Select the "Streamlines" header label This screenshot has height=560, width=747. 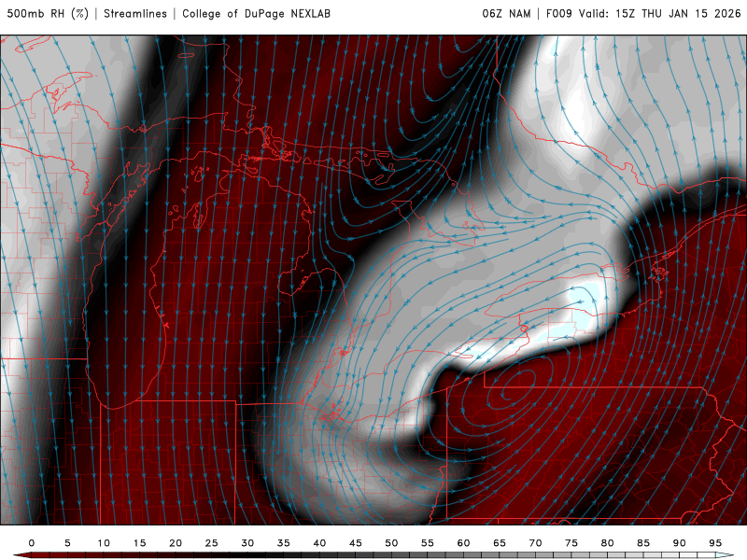point(135,14)
